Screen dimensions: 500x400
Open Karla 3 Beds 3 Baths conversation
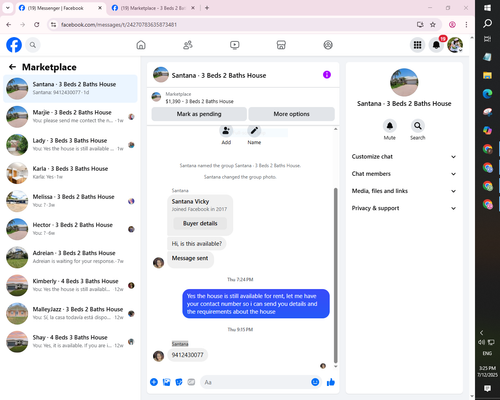[70, 172]
